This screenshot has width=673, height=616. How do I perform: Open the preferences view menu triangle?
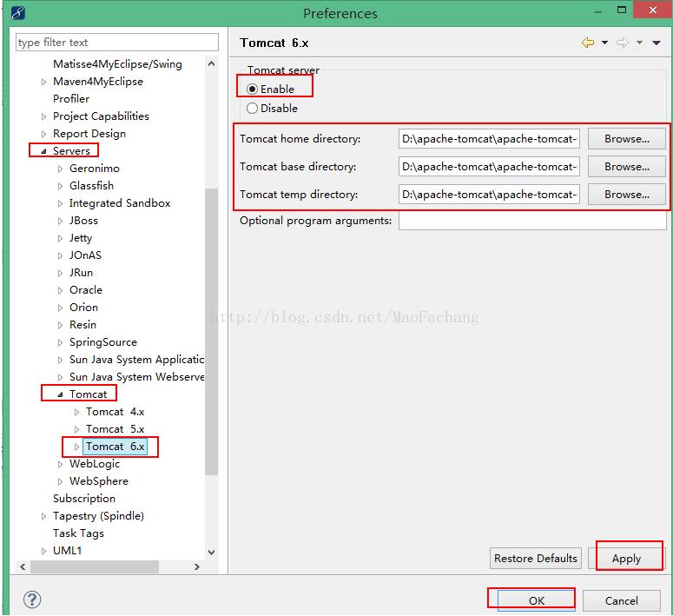coord(657,43)
